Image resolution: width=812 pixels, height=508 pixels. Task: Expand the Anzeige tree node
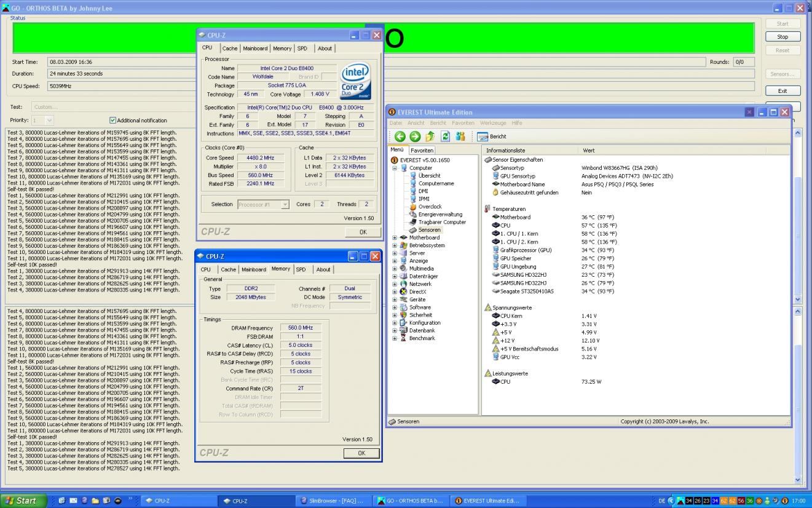pyautogui.click(x=395, y=261)
